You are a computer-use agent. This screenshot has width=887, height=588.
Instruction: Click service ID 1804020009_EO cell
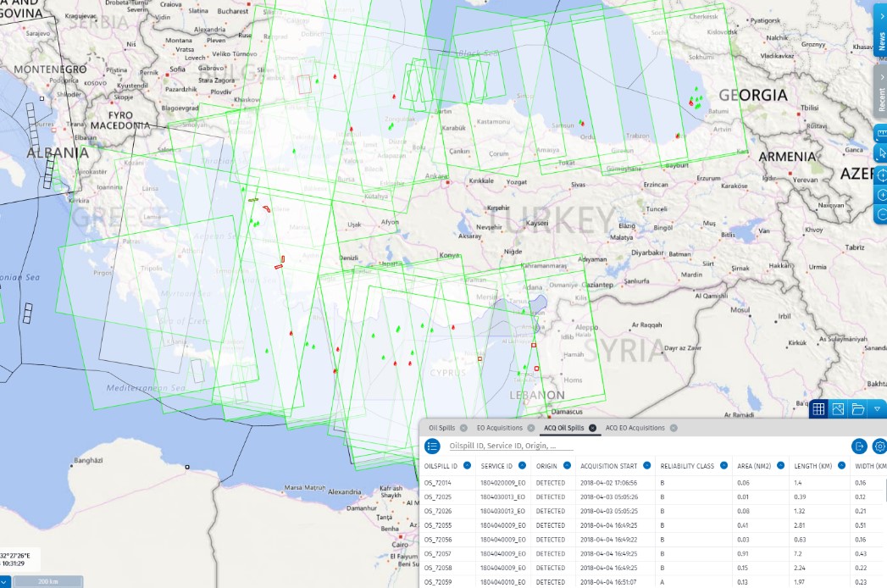[503, 483]
